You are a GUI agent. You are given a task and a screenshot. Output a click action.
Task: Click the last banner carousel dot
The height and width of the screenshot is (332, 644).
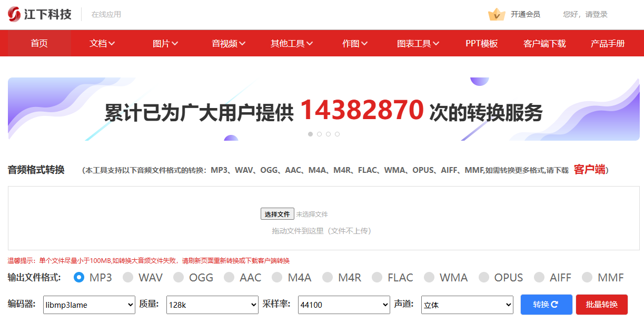click(337, 134)
